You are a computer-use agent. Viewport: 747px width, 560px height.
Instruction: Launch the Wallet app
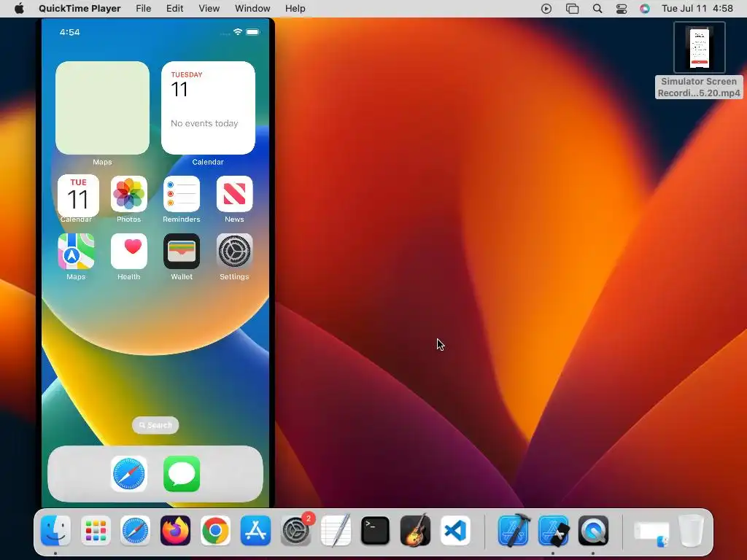[182, 252]
